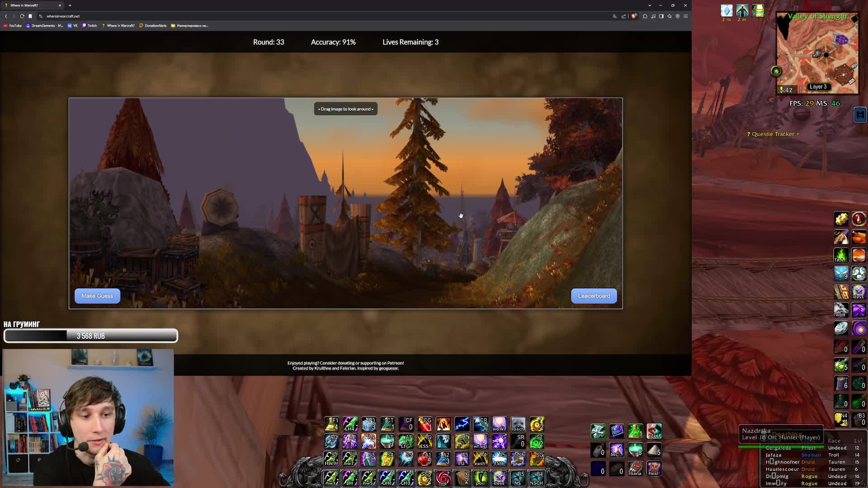Click the browser back arrow
The height and width of the screenshot is (488, 868).
[x=6, y=16]
